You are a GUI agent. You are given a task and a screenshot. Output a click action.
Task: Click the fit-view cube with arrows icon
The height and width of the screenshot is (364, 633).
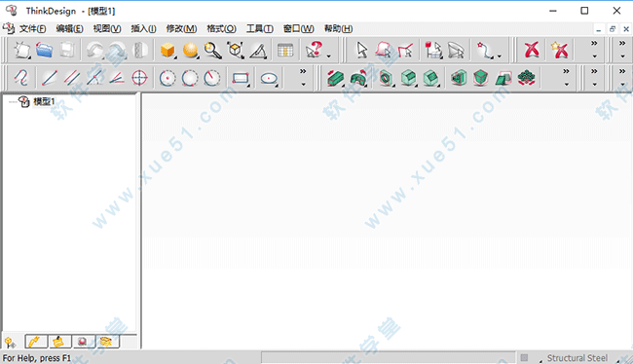click(x=236, y=50)
